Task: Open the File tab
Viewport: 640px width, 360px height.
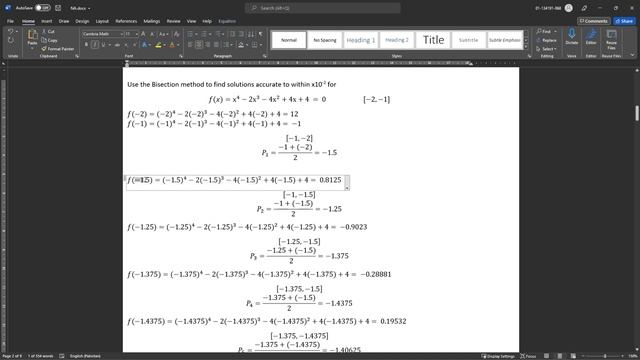Action: tap(10, 21)
